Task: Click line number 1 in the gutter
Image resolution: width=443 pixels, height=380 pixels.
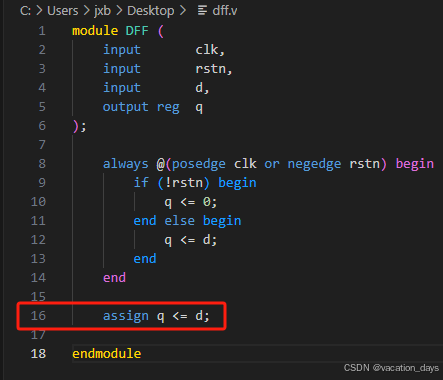Action: (x=42, y=31)
